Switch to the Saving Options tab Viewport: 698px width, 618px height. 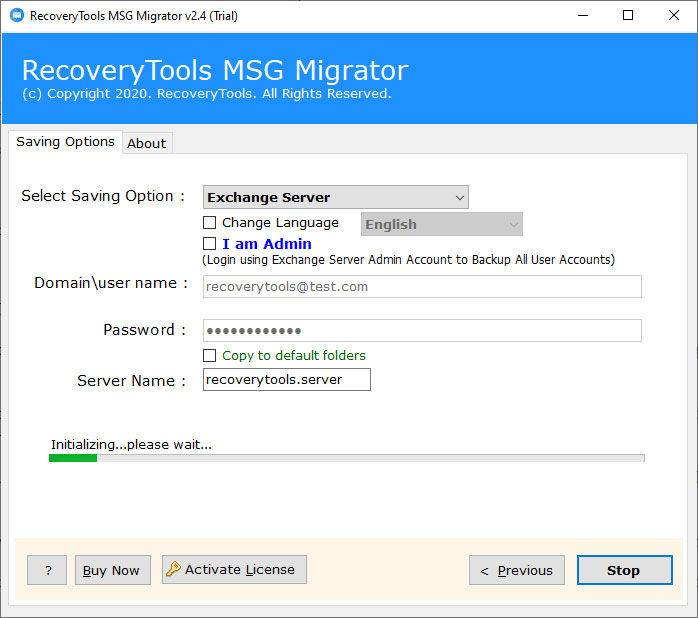(65, 142)
